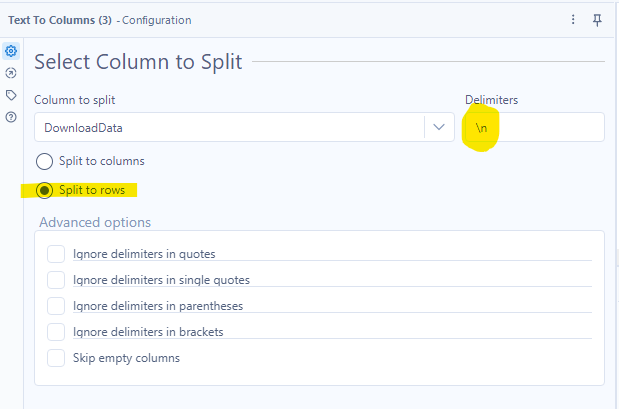The width and height of the screenshot is (619, 409).
Task: Open the Annotation tag icon
Action: coord(11,95)
